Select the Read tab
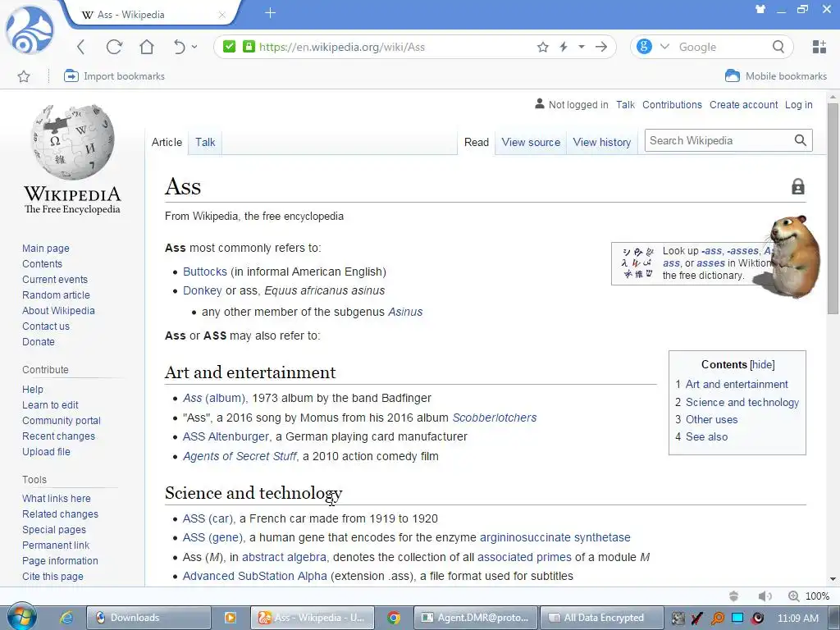 pyautogui.click(x=477, y=143)
